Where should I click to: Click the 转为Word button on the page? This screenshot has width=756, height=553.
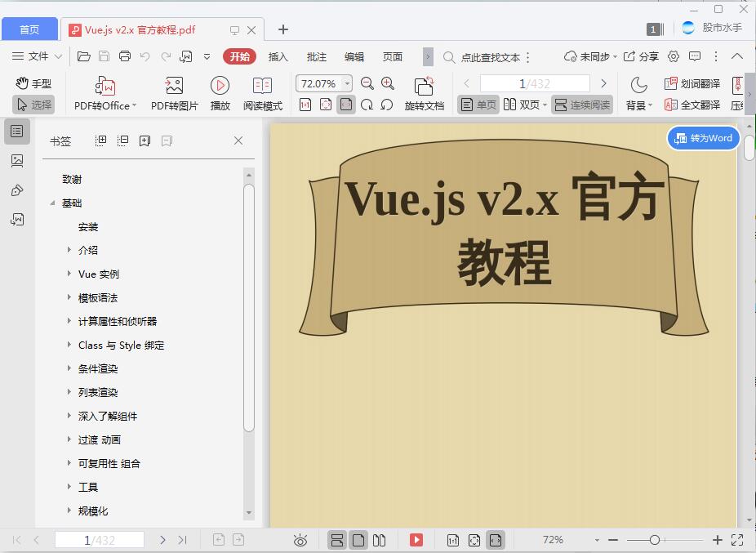703,138
